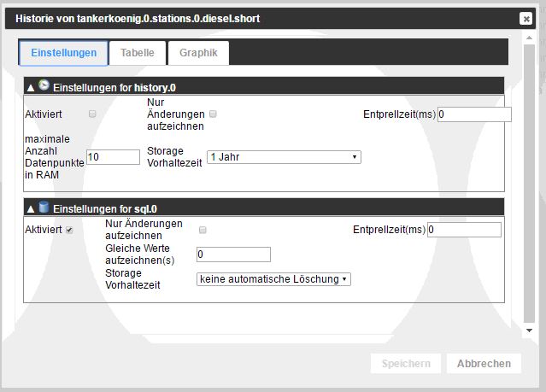This screenshot has width=546, height=392.
Task: Toggle Nur Änderungen aufzeichnen for sql.0
Action: 203,230
